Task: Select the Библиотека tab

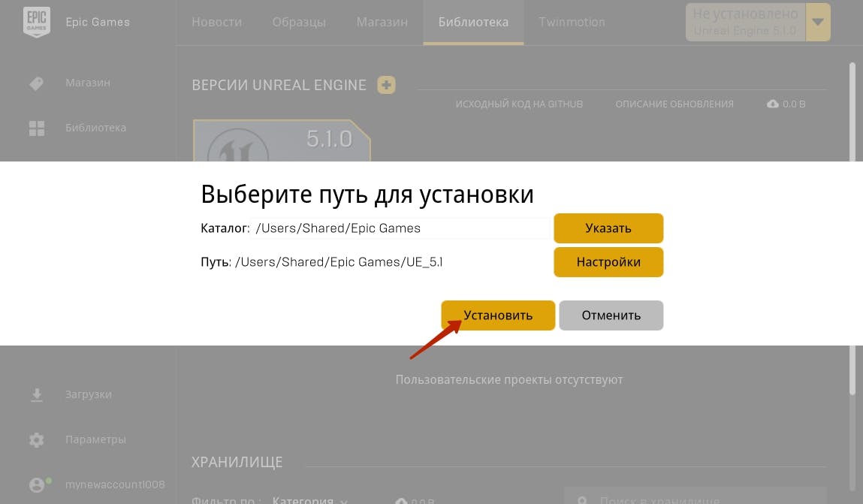Action: pos(473,22)
